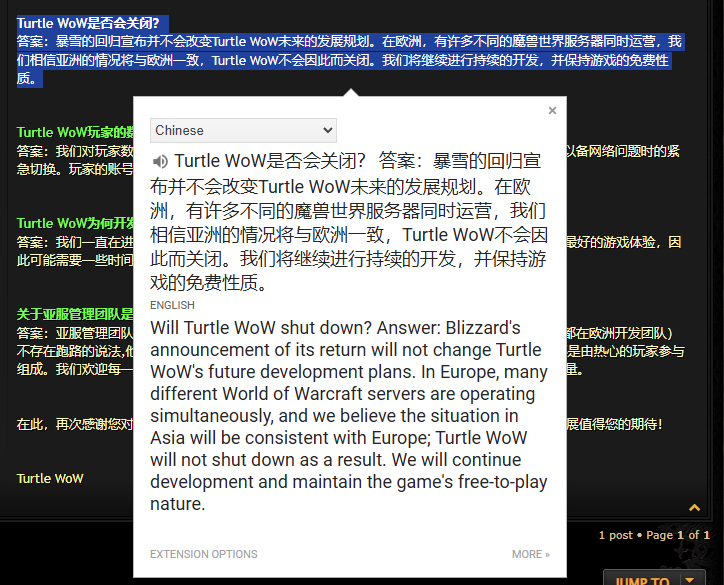Image resolution: width=724 pixels, height=585 pixels.
Task: Click the Chinese source text in the popup
Action: pyautogui.click(x=349, y=222)
